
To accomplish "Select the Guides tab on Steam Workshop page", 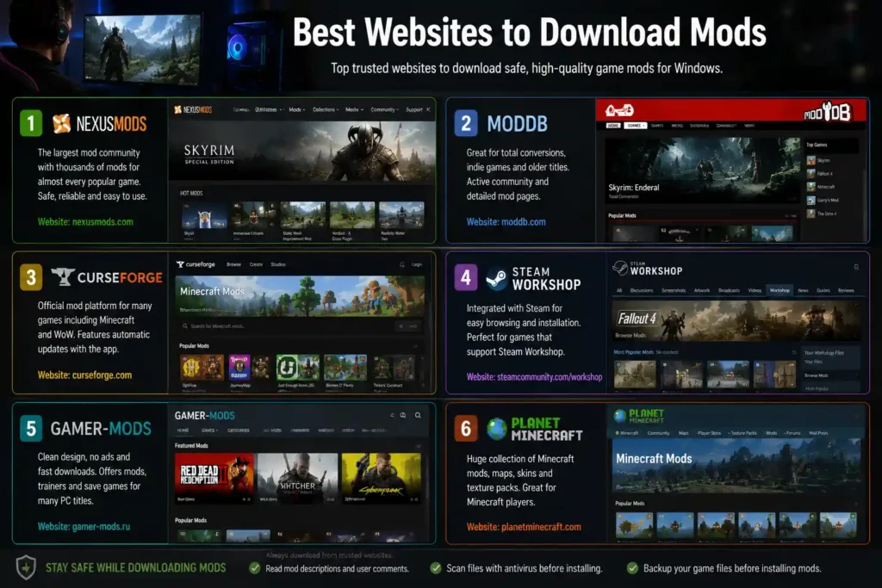I will pyautogui.click(x=823, y=291).
